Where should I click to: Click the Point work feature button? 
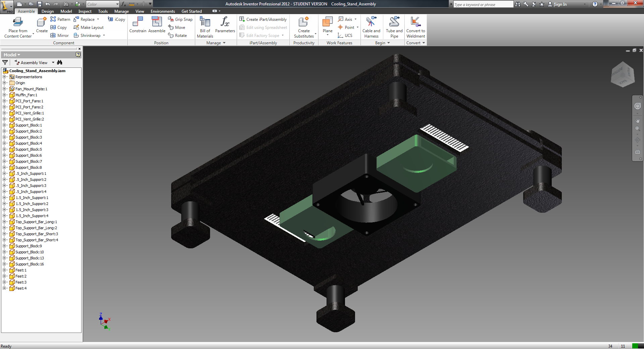coord(346,28)
